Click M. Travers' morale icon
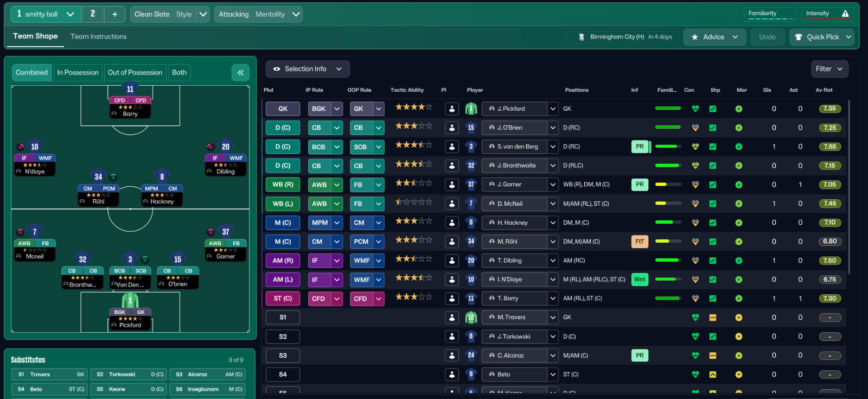Screen dimensions: 868x399 pos(738,318)
